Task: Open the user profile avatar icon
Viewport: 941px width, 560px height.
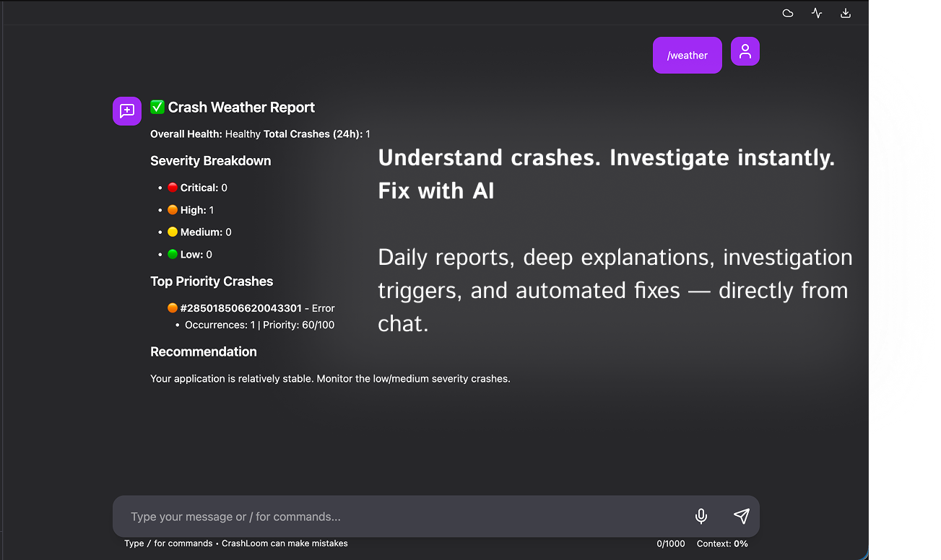Action: (x=745, y=51)
